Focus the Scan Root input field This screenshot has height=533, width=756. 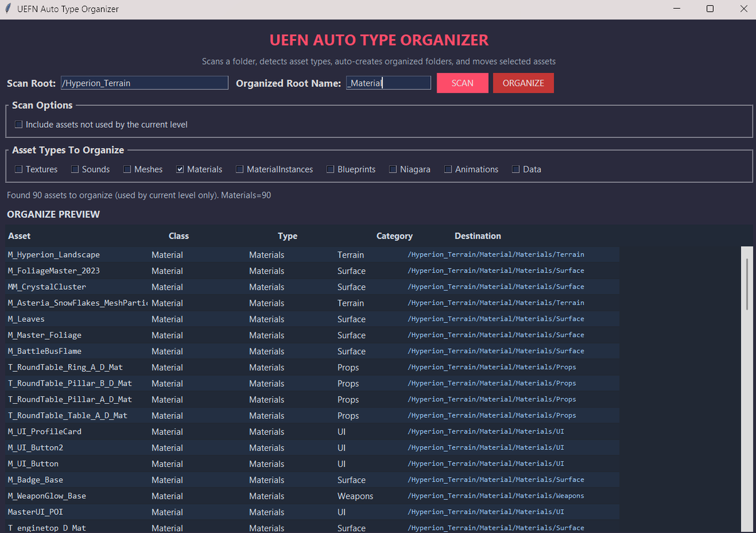point(144,83)
